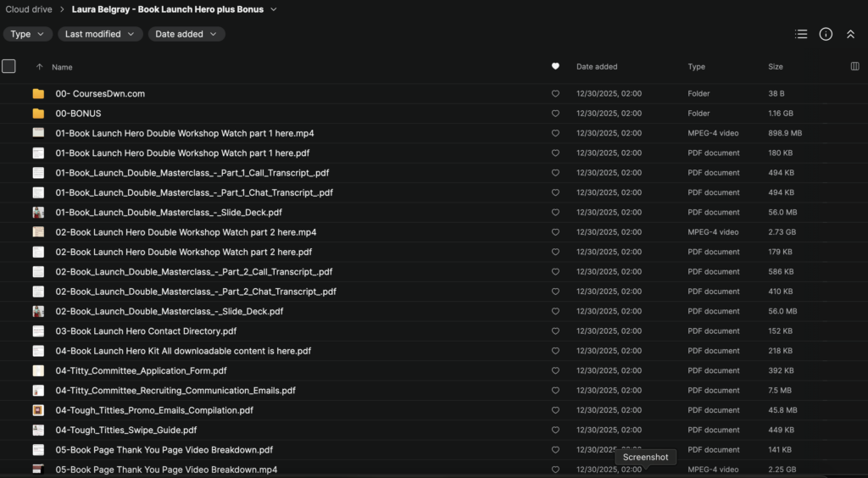Favorite Workshop Watch part 2 here.mp4
This screenshot has height=478, width=868.
555,232
